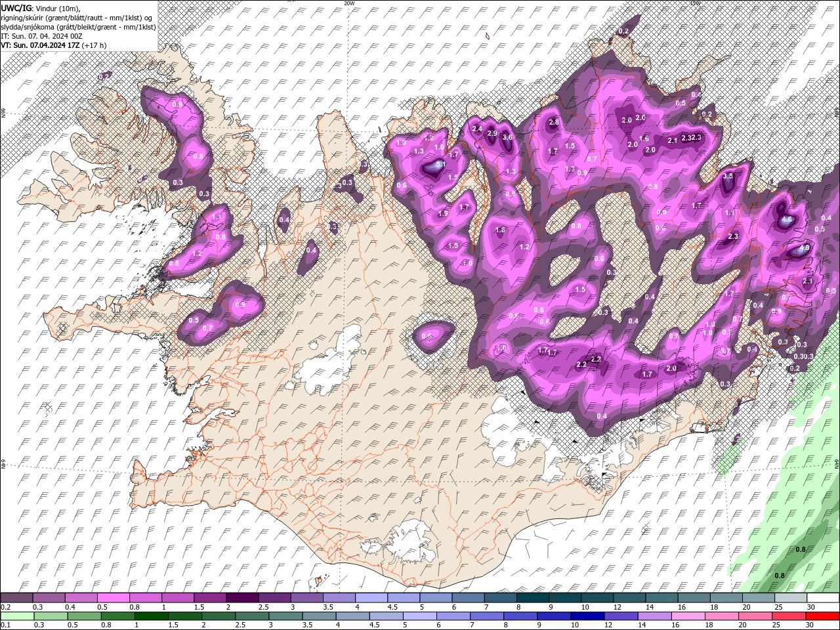The width and height of the screenshot is (840, 630).
Task: Click the 15W longitude label at top
Action: [696, 3]
